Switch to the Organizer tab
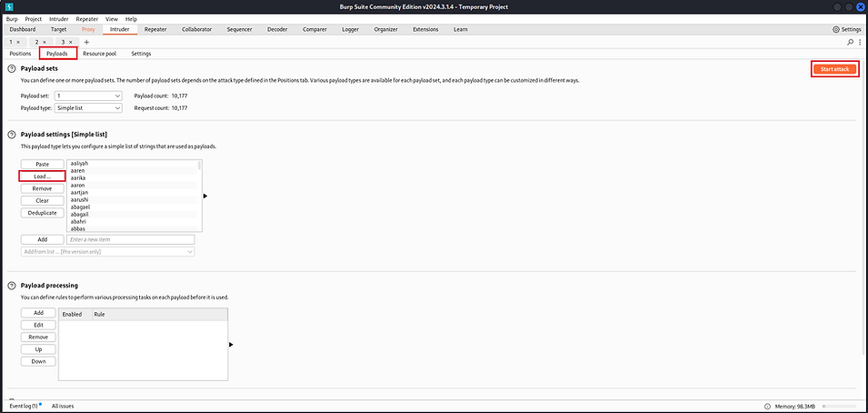868x413 pixels. [386, 29]
